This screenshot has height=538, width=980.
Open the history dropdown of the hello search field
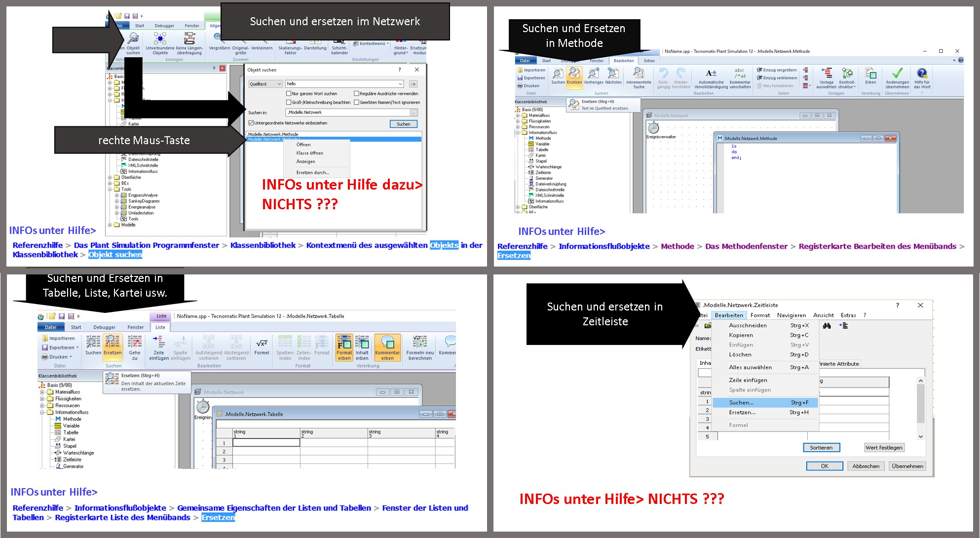(x=400, y=84)
